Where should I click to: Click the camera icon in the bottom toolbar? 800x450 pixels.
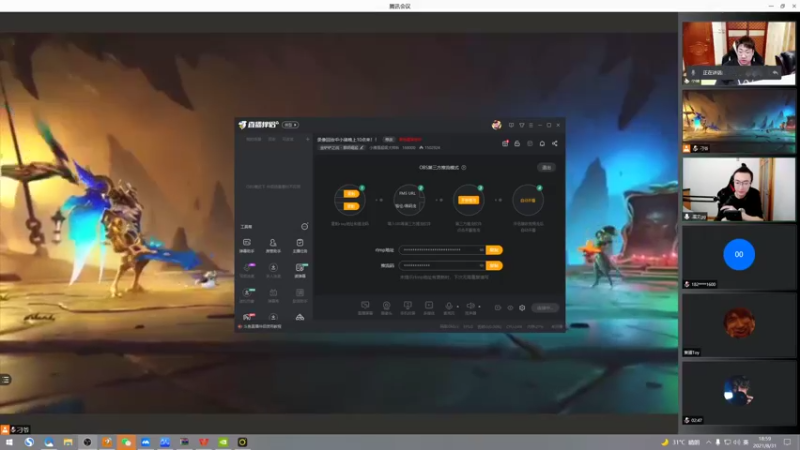[x=387, y=307]
